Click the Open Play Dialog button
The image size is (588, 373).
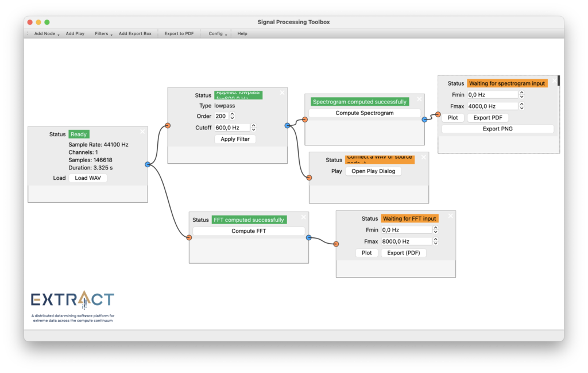(373, 171)
